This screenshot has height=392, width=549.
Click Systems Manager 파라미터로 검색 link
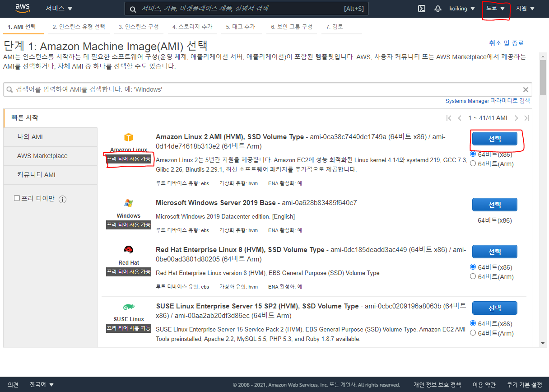pos(488,101)
